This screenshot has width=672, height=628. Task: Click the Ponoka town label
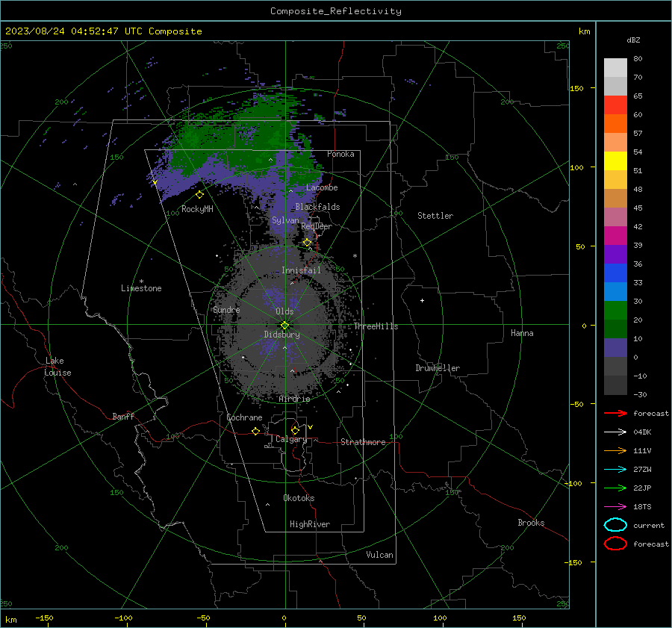[340, 154]
